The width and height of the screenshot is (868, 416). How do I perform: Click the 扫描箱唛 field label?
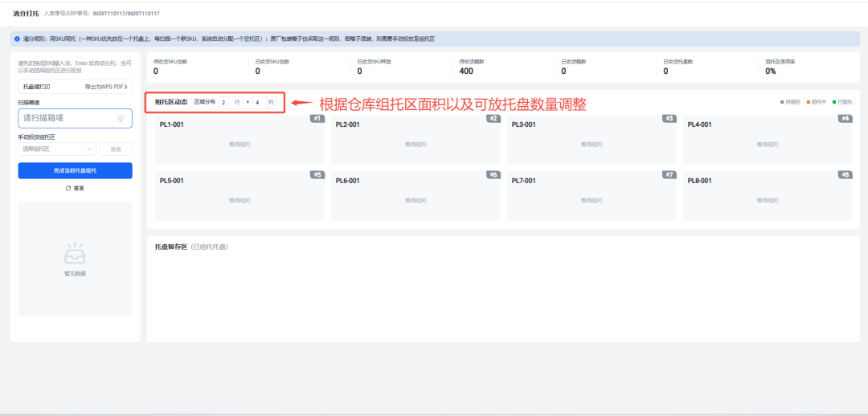(29, 102)
